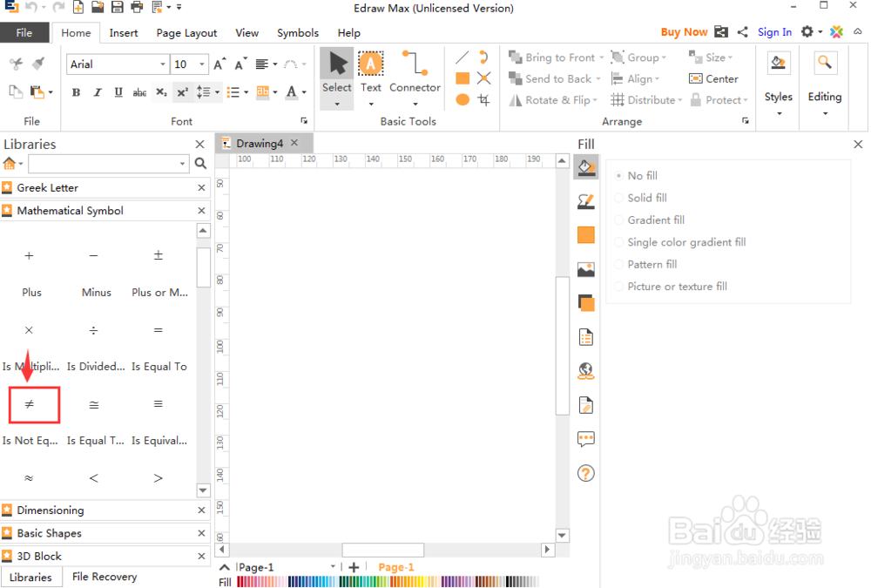Pick the rectangle shape tool
The height and width of the screenshot is (588, 871).
click(463, 78)
